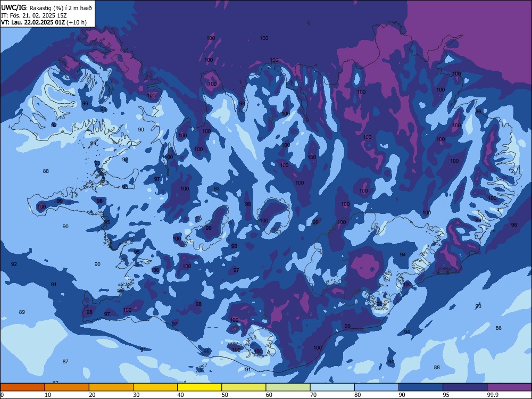Click the '0' legend scale label
Screen dimensions: 532x399
tap(2, 395)
